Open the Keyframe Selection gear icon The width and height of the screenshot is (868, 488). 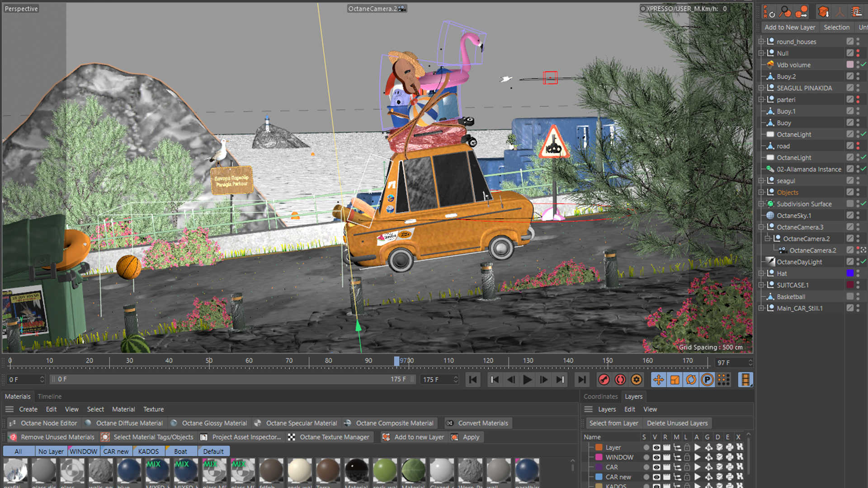637,380
